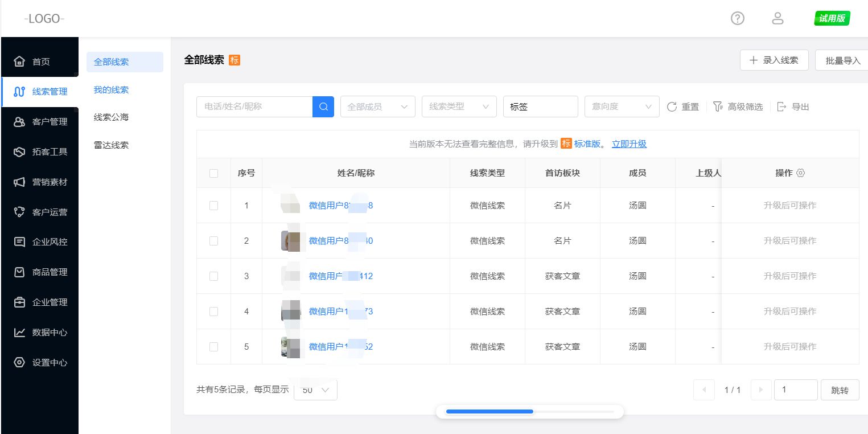Click the 立即升级 upgrade link
The image size is (868, 434).
(x=629, y=144)
